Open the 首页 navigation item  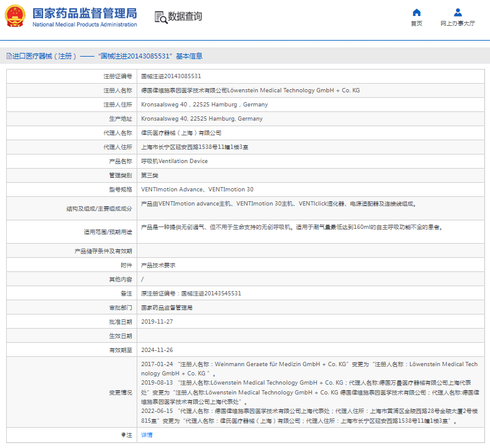point(417,23)
